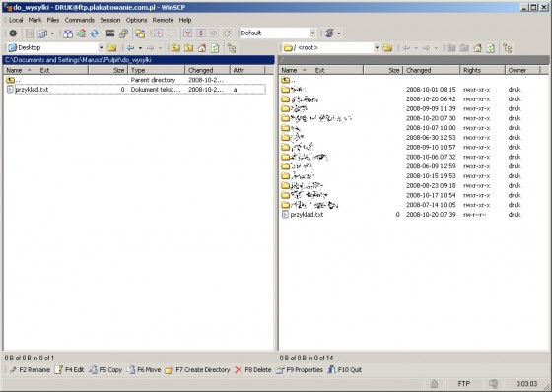Click the F2 Rename button
This screenshot has width=552, height=392.
pos(30,369)
